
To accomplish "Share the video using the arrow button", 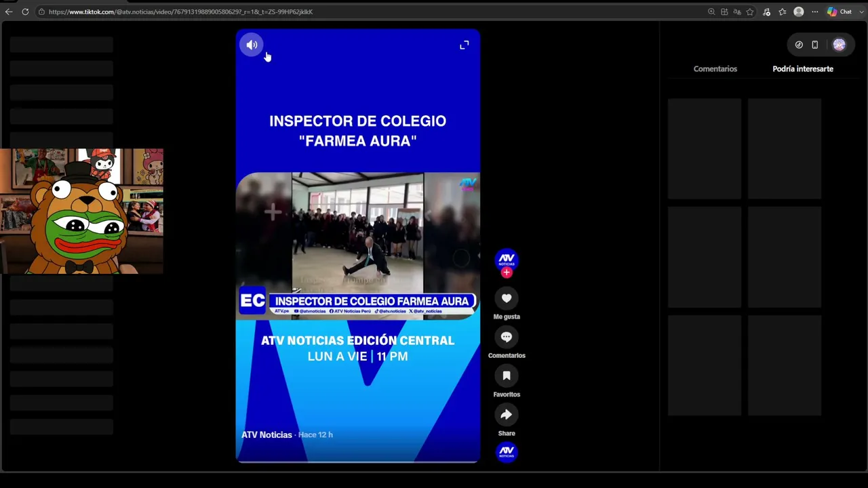I will [x=507, y=415].
